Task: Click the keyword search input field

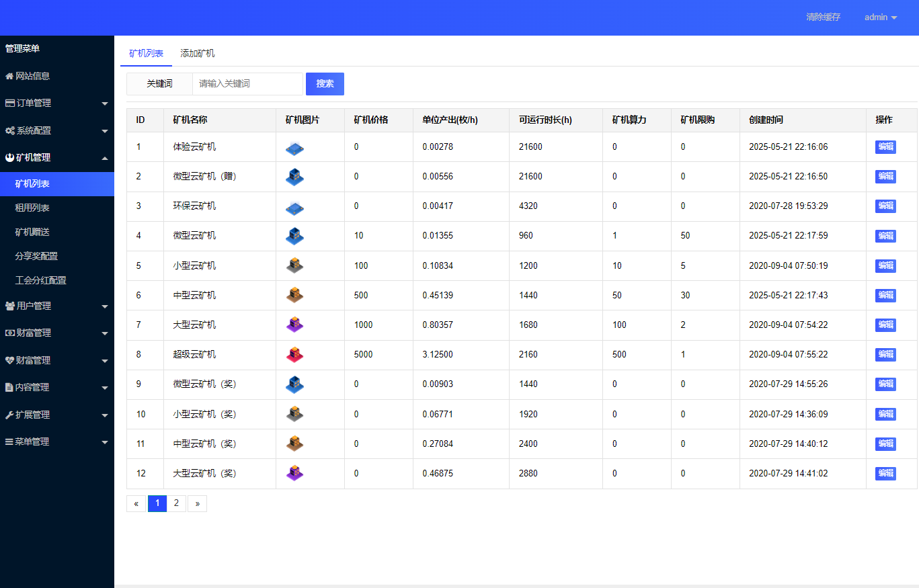Action: point(247,83)
